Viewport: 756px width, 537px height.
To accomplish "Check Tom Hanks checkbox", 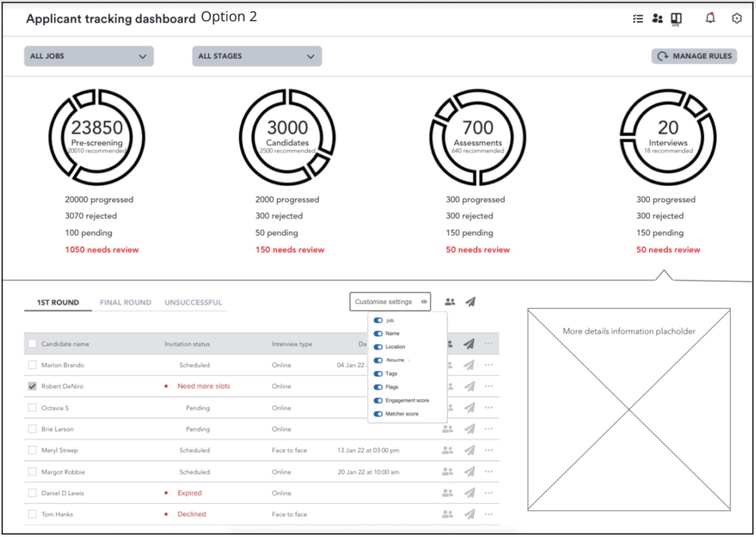I will pos(32,514).
